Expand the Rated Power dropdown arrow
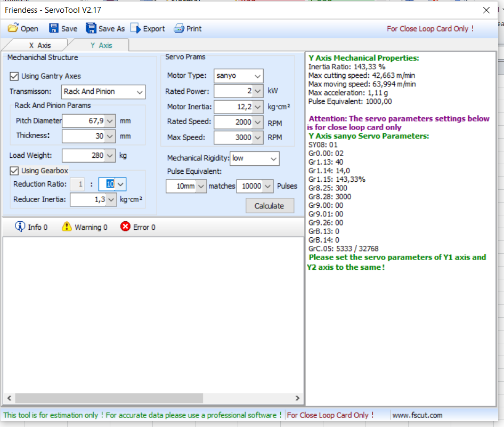The width and height of the screenshot is (504, 427). [257, 91]
